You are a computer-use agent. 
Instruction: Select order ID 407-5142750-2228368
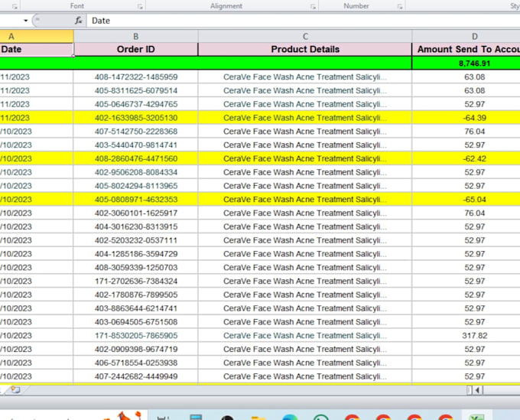point(135,132)
